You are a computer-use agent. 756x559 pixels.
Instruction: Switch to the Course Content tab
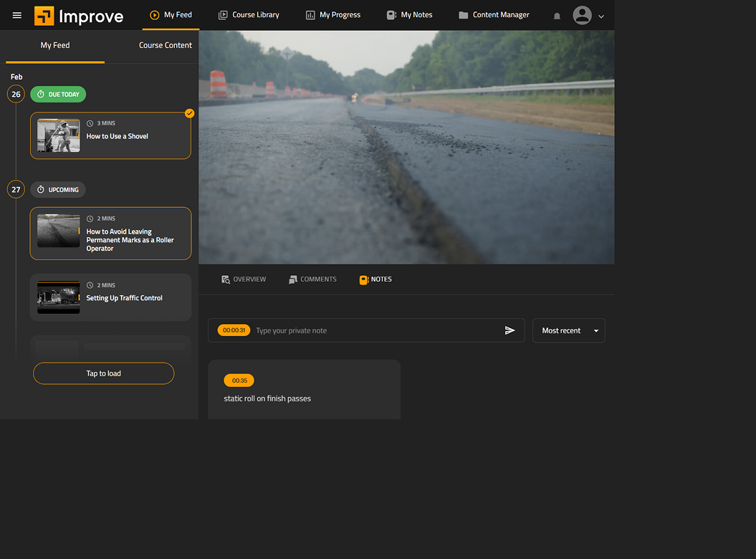(x=165, y=45)
